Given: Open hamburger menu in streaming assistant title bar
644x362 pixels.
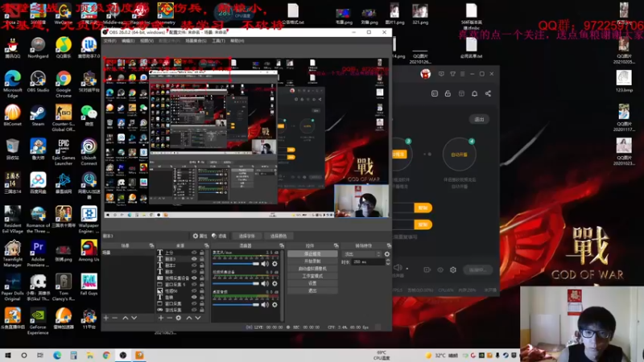Looking at the screenshot, I should [462, 74].
